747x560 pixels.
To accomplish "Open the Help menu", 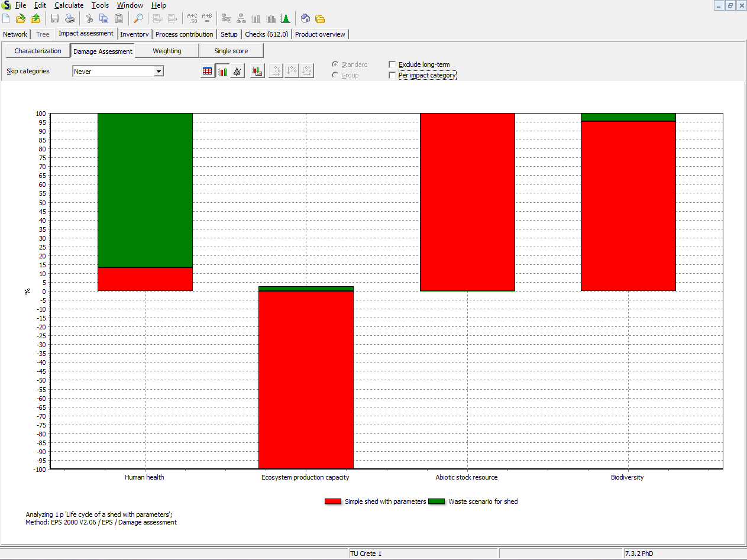I will pos(159,5).
